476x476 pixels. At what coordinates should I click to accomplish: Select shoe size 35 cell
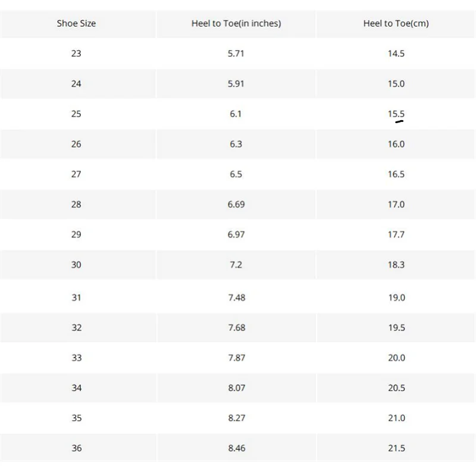click(76, 418)
